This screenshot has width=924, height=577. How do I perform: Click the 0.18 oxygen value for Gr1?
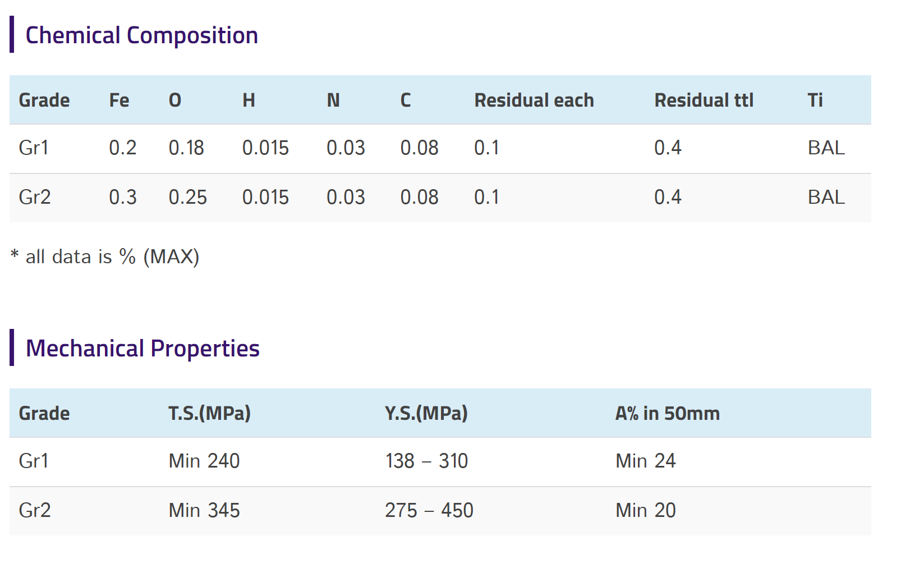186,148
